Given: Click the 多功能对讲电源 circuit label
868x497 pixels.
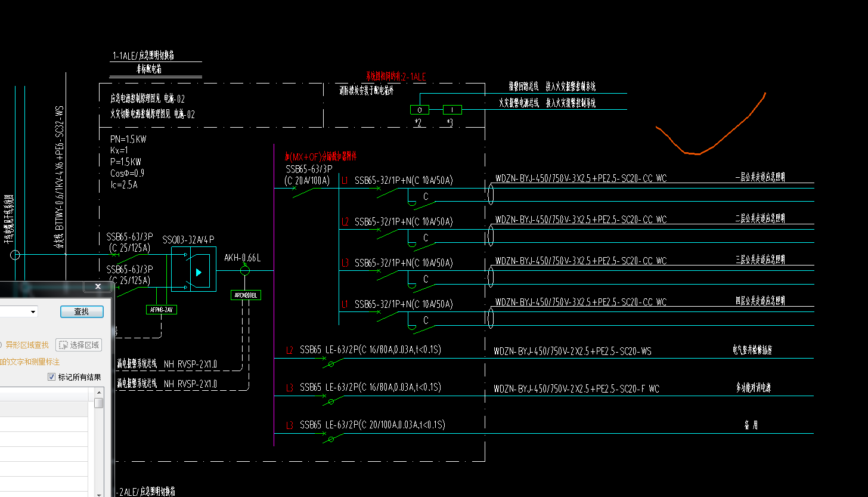Looking at the screenshot, I should tap(753, 388).
